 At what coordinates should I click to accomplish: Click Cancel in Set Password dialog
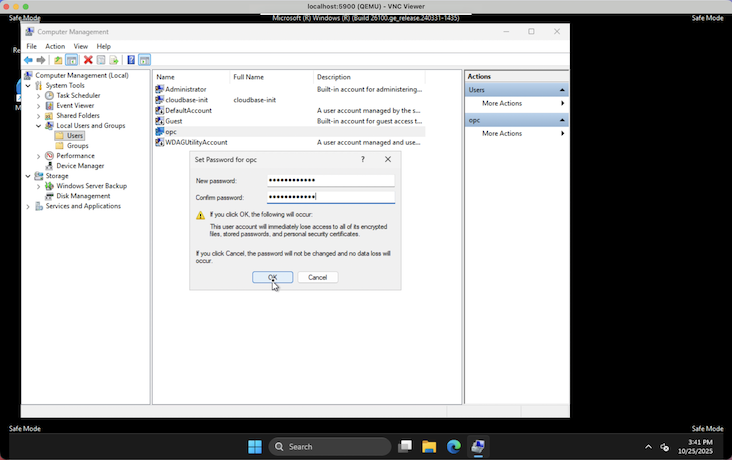[x=317, y=277]
